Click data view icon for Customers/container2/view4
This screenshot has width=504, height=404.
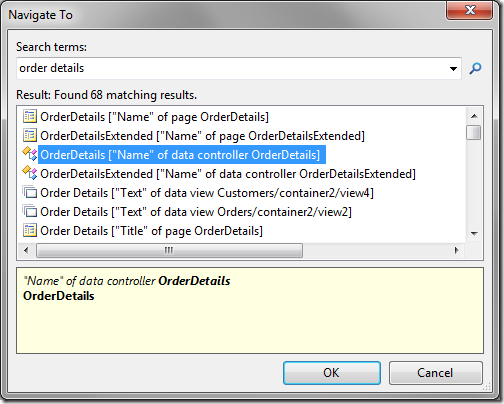point(29,192)
